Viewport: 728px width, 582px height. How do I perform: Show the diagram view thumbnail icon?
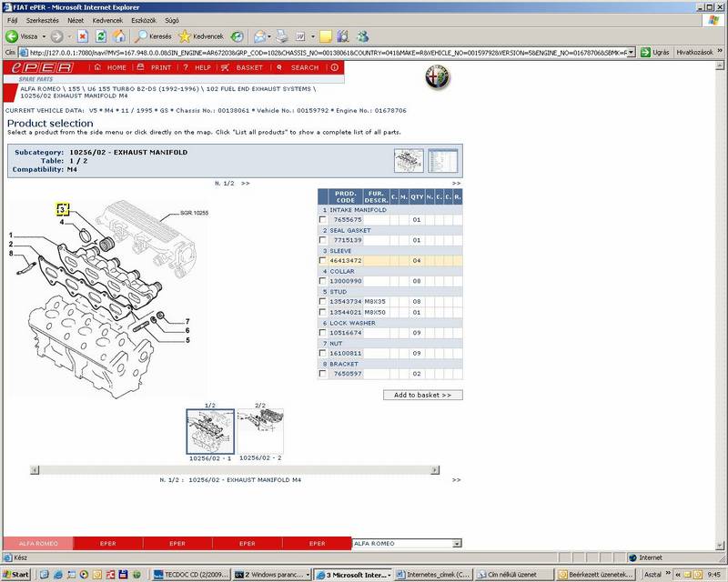409,161
